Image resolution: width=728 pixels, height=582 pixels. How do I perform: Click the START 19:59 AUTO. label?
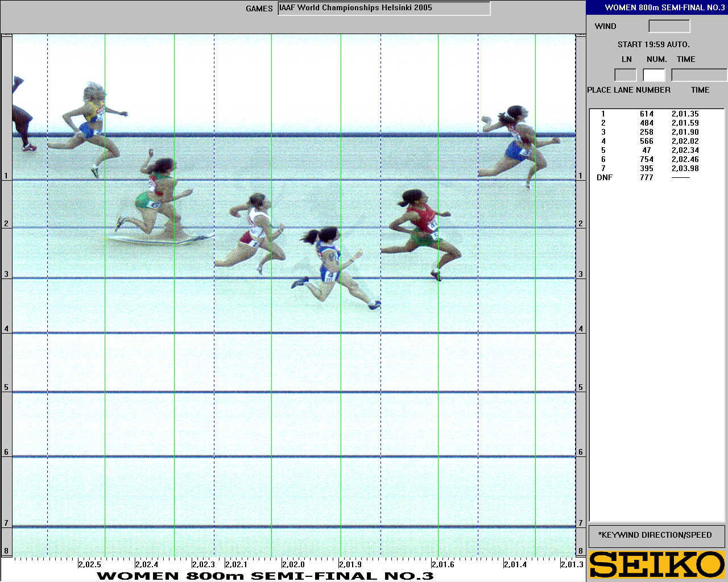point(653,44)
